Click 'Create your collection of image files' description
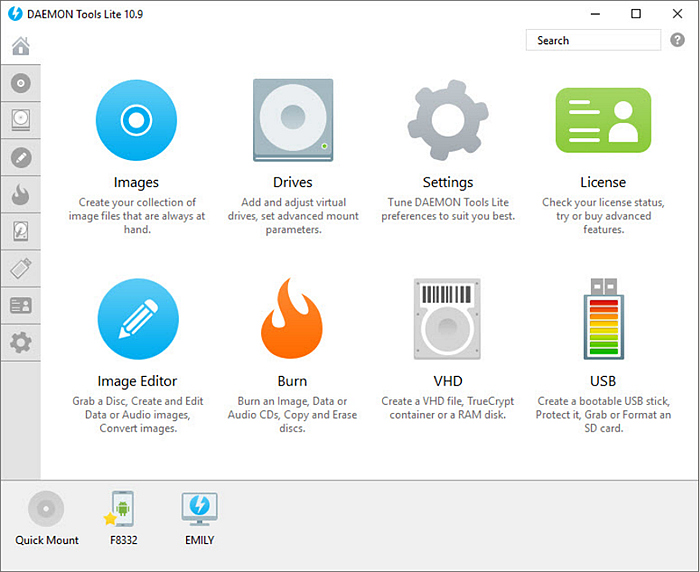Viewport: 700px width, 572px height. (x=137, y=216)
